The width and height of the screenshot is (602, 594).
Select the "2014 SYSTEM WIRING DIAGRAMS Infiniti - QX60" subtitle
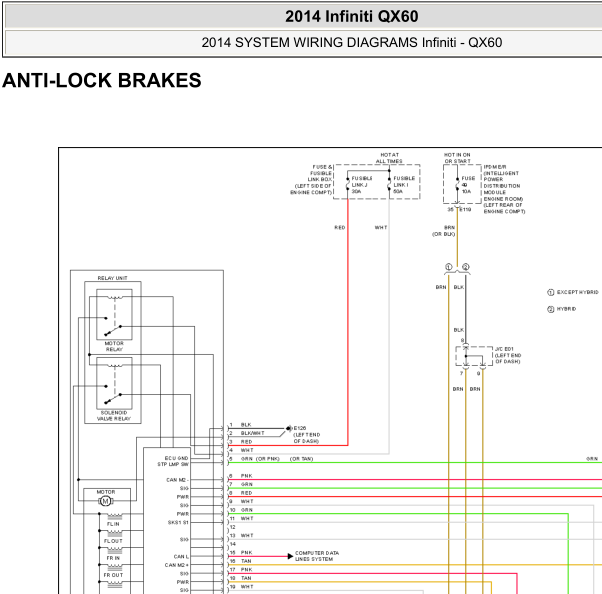pyautogui.click(x=352, y=42)
